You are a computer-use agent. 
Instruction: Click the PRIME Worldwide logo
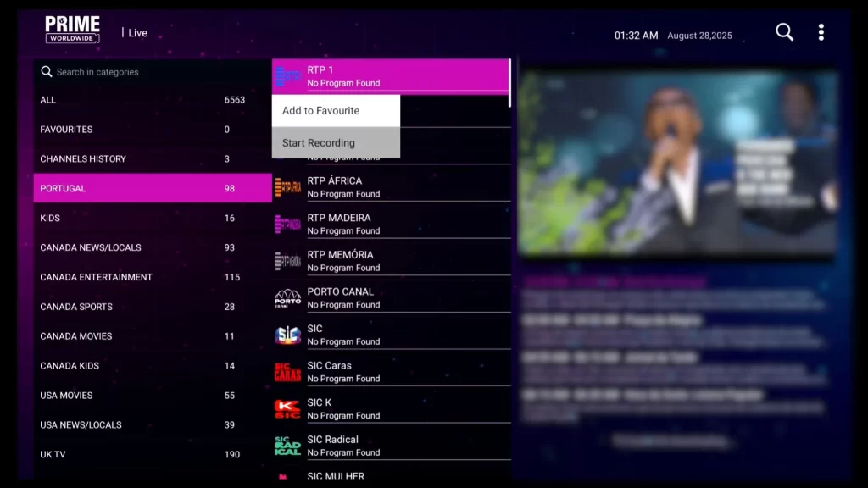coord(71,28)
